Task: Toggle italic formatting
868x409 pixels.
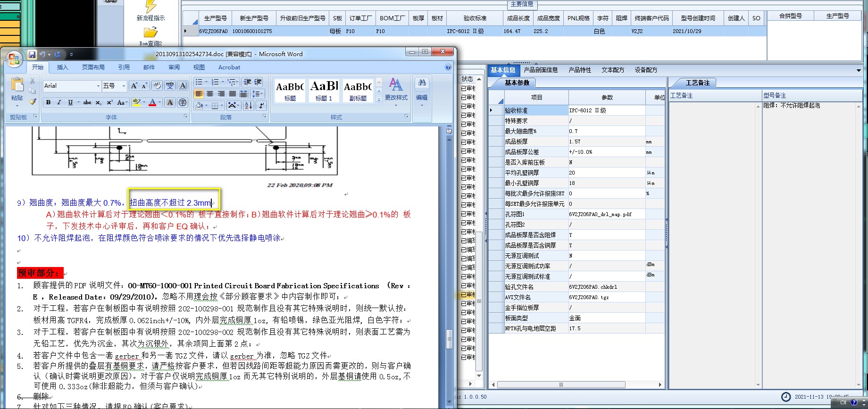Action: pos(59,102)
